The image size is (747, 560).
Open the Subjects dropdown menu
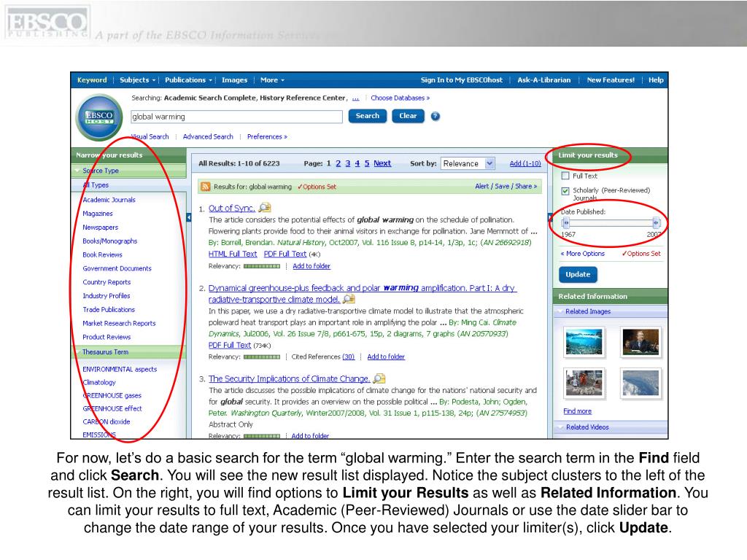137,80
